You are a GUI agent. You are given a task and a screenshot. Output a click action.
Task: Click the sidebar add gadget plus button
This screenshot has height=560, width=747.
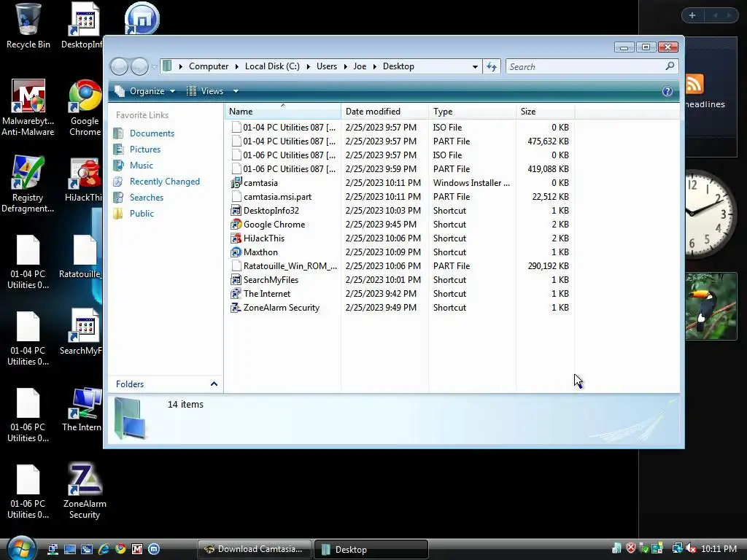coord(692,15)
